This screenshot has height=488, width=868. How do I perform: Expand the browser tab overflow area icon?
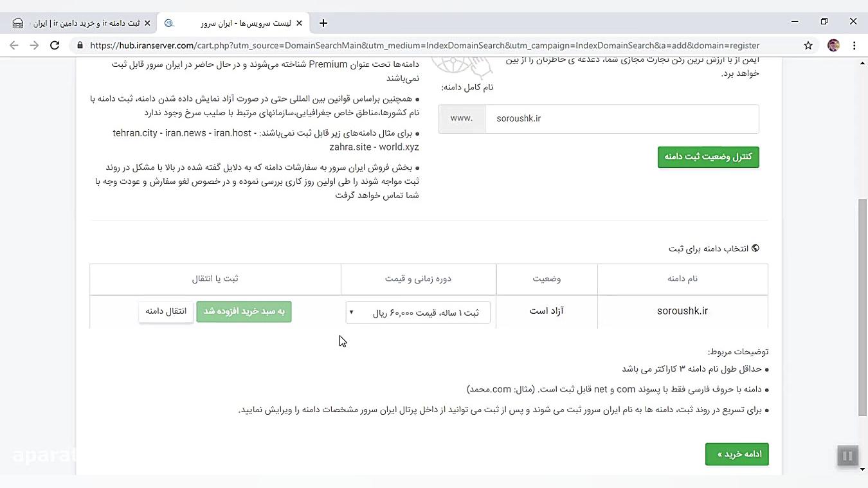[17, 22]
